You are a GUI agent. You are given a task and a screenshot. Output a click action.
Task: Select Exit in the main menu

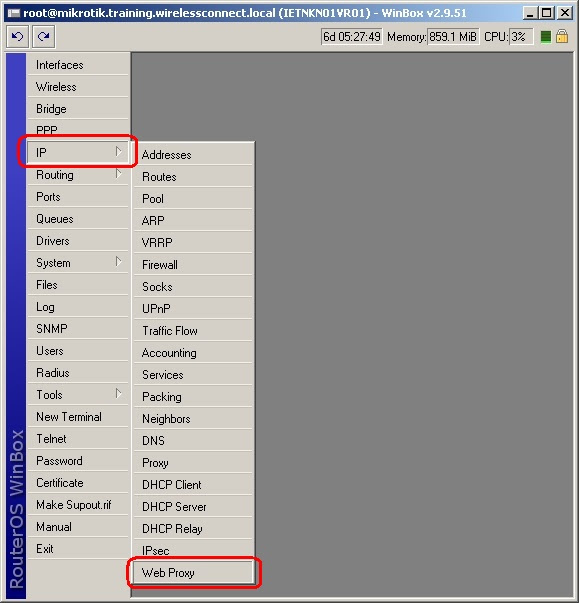click(x=78, y=549)
